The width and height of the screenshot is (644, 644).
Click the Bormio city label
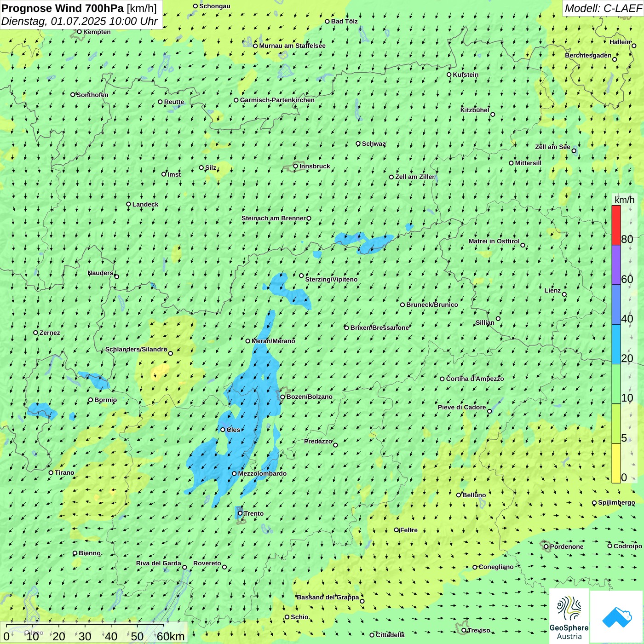tap(105, 400)
